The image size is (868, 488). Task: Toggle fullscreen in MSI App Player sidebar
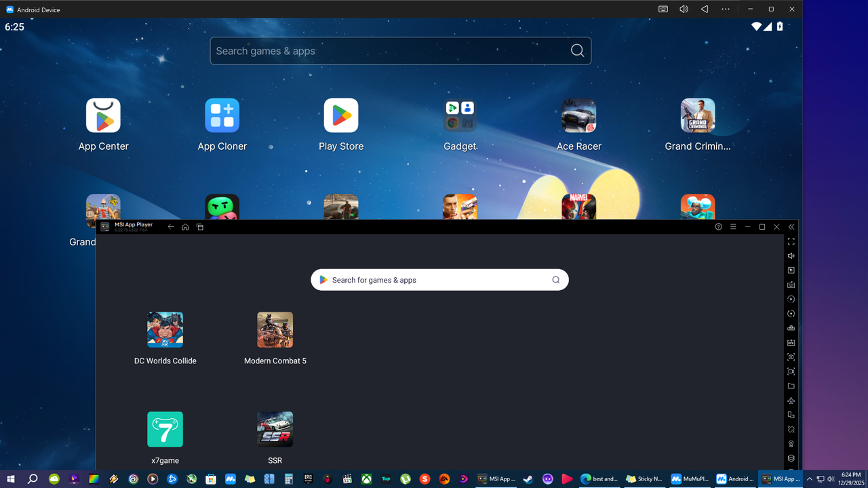[x=791, y=241]
